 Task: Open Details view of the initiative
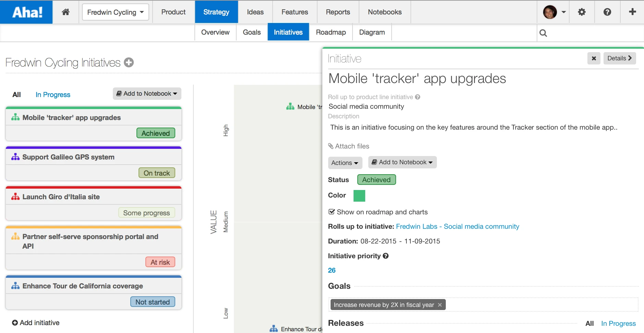click(620, 58)
